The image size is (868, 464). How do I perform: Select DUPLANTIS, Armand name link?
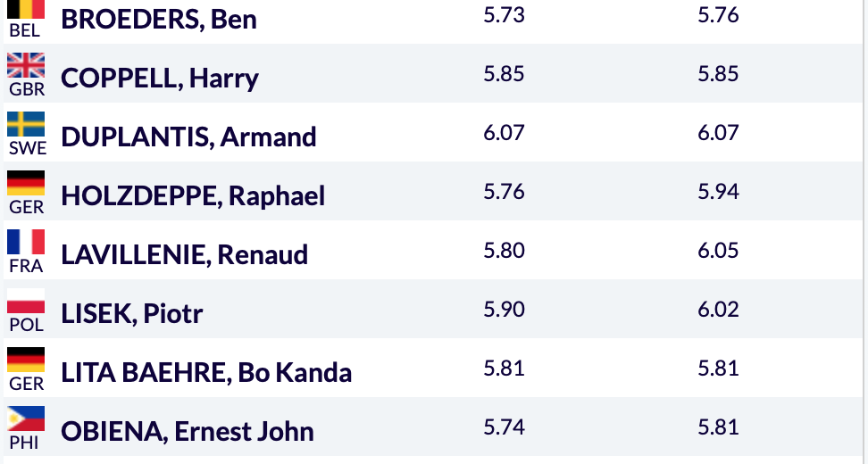click(x=188, y=137)
